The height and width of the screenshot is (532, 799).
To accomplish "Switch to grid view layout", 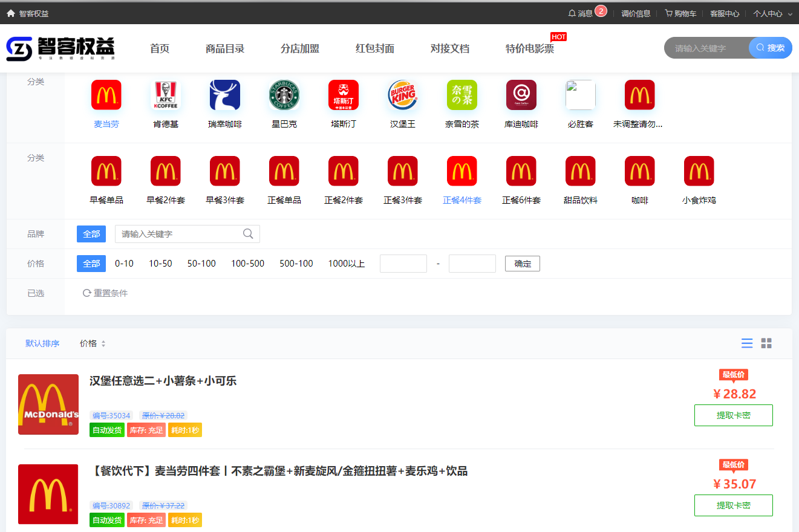I will pyautogui.click(x=766, y=343).
